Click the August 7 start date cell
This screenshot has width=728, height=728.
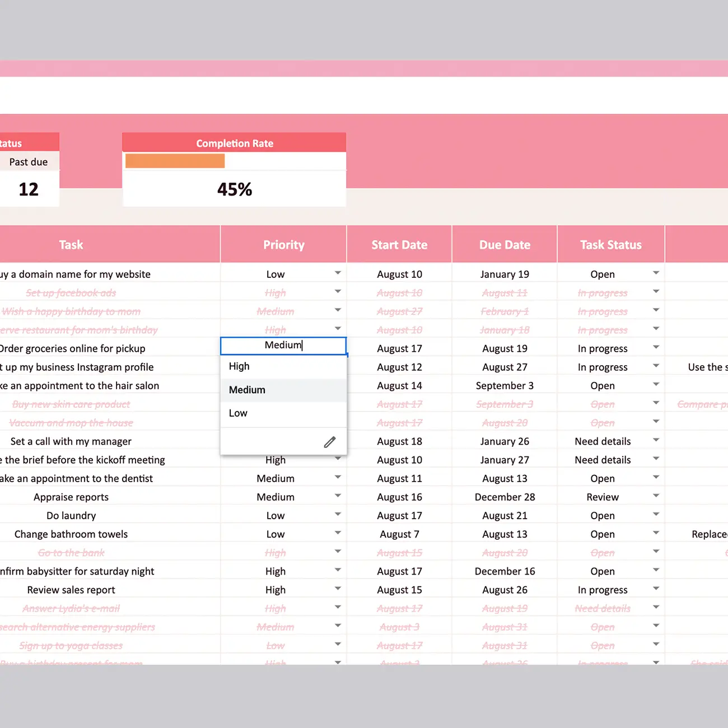click(x=399, y=534)
